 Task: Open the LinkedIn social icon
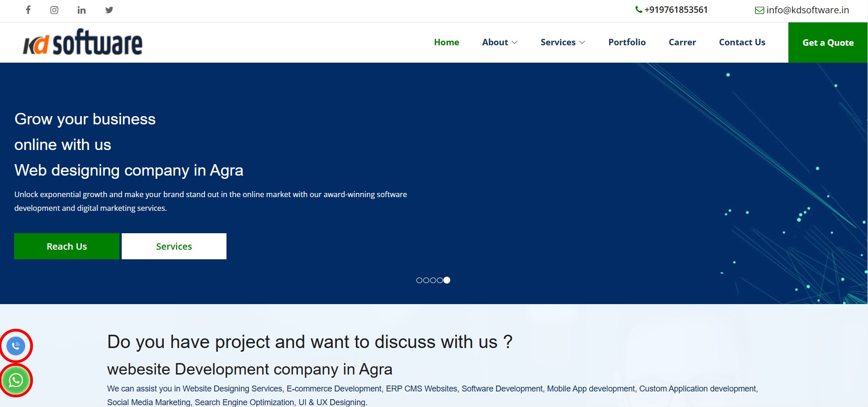[81, 10]
